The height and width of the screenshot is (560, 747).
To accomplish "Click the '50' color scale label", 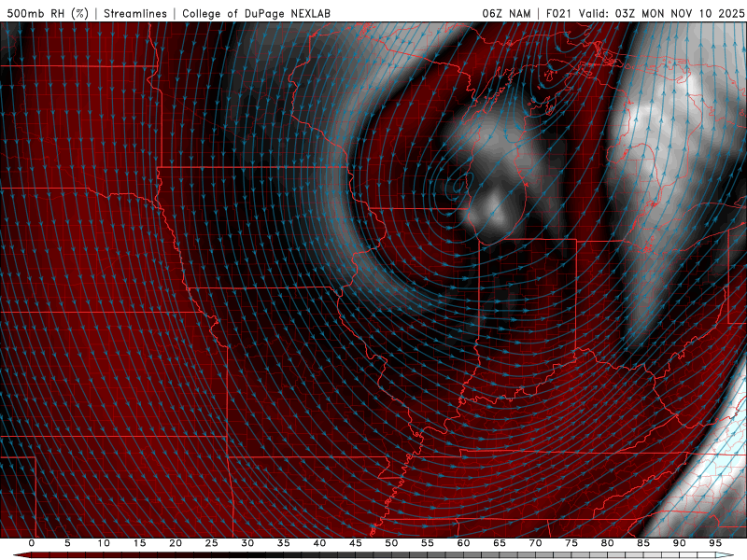I will (x=391, y=543).
